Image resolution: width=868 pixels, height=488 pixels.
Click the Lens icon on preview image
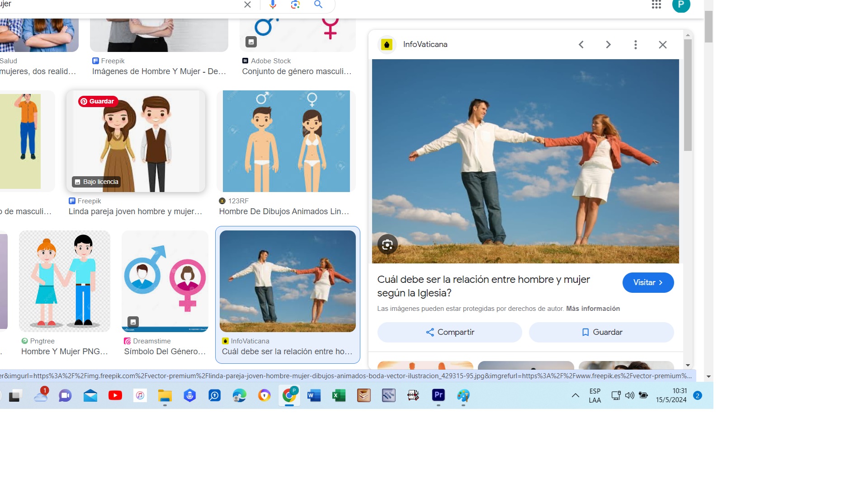point(387,244)
